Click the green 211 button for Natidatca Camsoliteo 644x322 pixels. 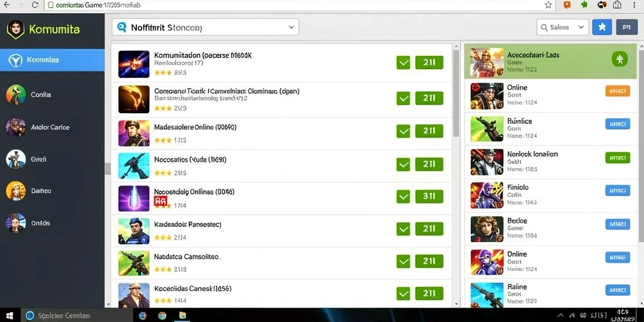point(429,261)
